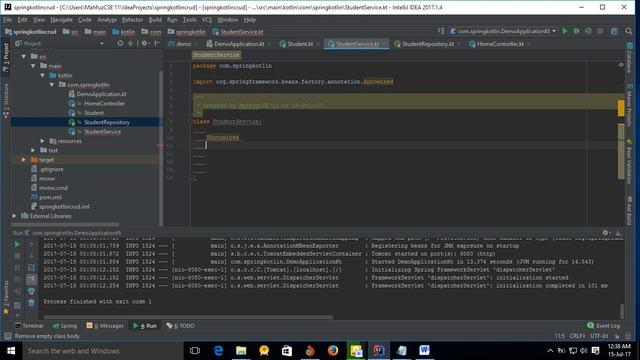Switch to StudentRepository.kt tab
The width and height of the screenshot is (640, 360).
pyautogui.click(x=427, y=44)
